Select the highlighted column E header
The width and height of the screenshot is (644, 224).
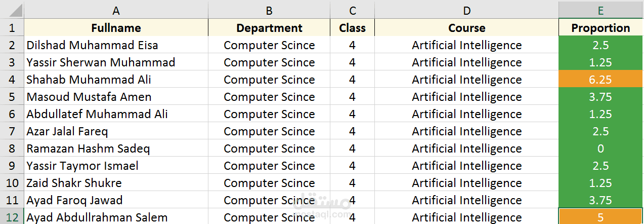(x=600, y=11)
